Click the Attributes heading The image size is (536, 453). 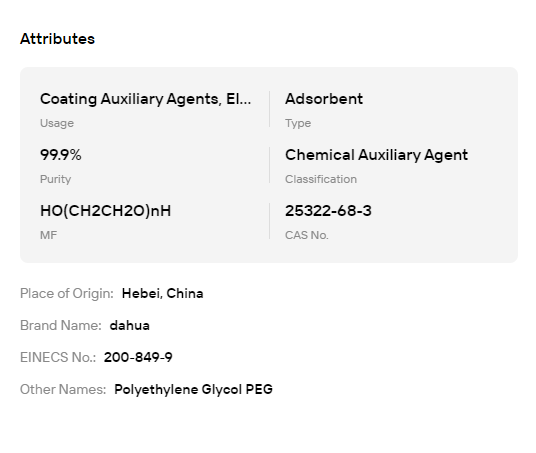57,39
